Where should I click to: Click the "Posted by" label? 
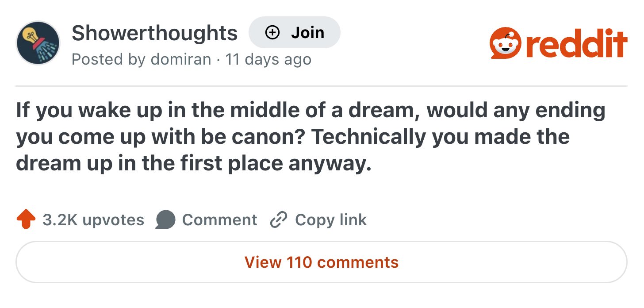click(x=108, y=59)
